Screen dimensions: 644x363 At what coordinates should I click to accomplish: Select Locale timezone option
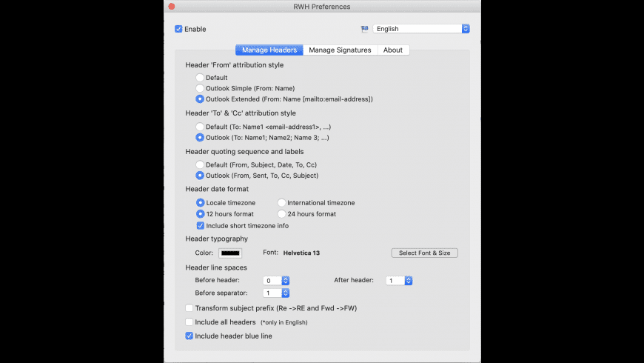pyautogui.click(x=200, y=203)
